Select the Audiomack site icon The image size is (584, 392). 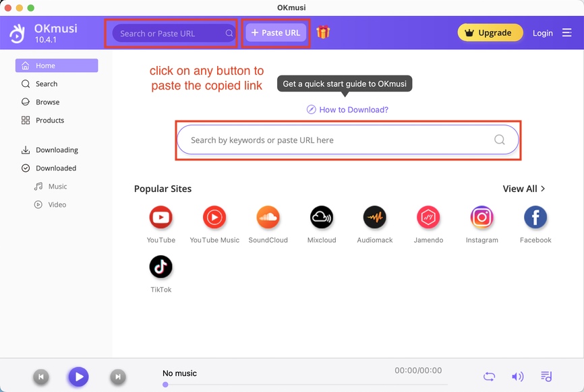pyautogui.click(x=374, y=218)
